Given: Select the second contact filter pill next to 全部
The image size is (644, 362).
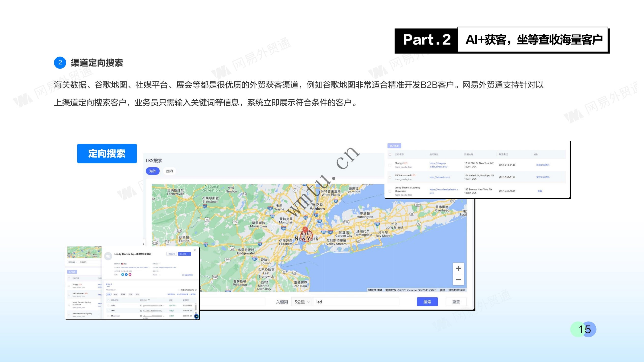Looking at the screenshot, I should 116,294.
